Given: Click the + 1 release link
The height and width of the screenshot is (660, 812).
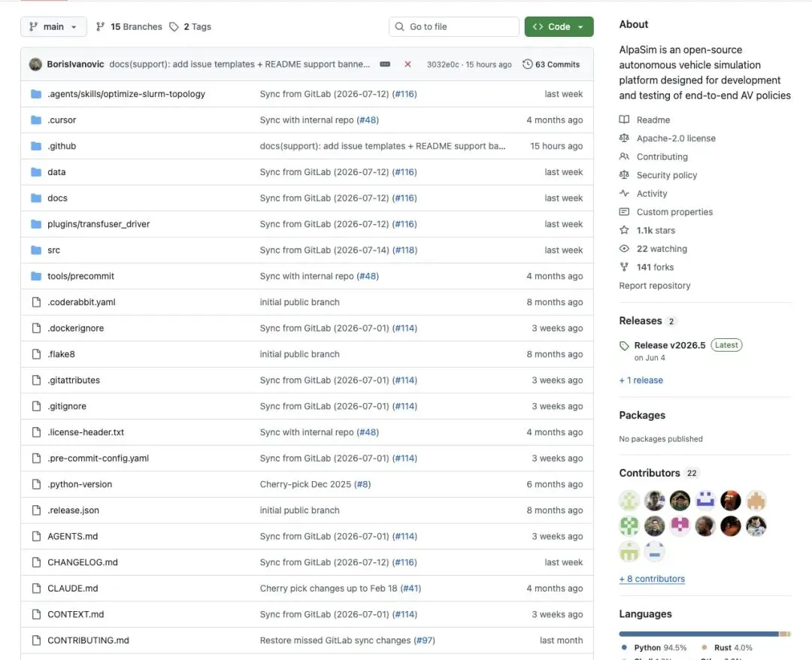Looking at the screenshot, I should 641,380.
